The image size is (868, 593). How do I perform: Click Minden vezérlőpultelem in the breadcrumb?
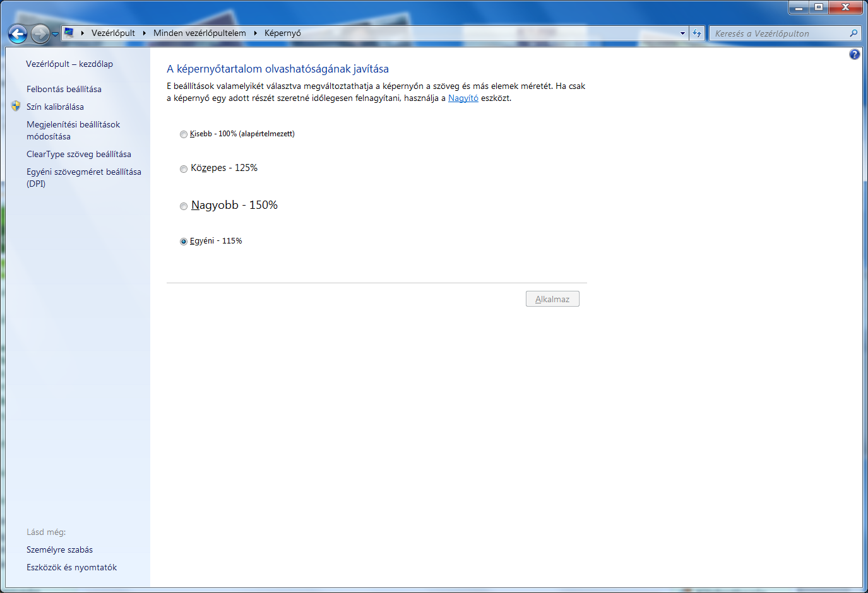point(199,33)
